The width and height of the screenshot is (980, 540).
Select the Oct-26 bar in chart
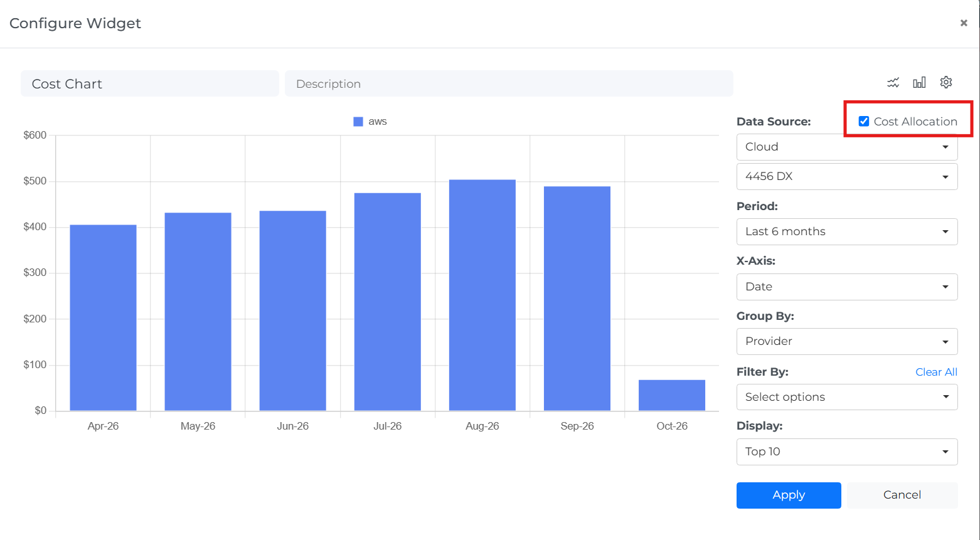[x=672, y=396]
